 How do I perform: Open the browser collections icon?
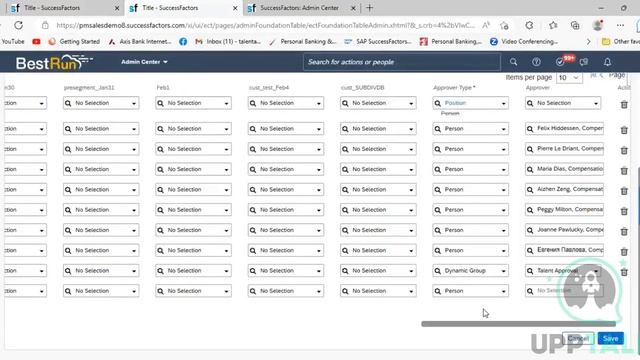pyautogui.click(x=575, y=25)
